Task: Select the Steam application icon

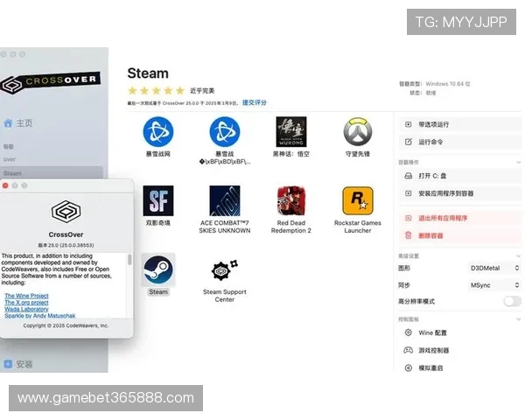Action: point(158,270)
